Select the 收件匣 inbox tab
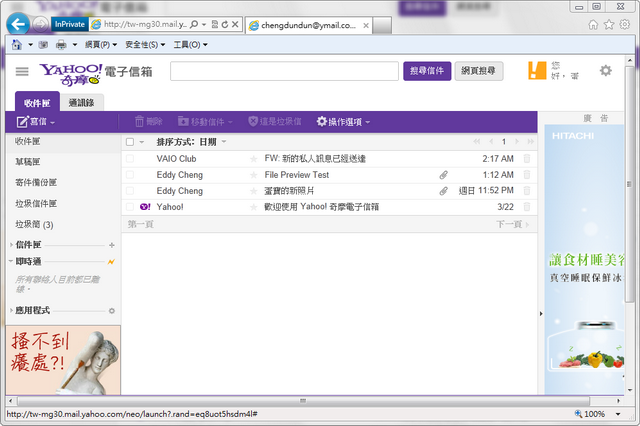This screenshot has width=640, height=426. (37, 102)
